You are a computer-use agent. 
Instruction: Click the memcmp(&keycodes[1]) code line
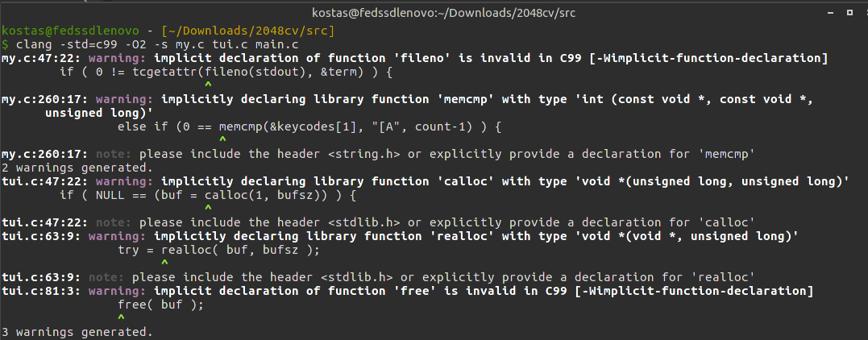pos(309,126)
